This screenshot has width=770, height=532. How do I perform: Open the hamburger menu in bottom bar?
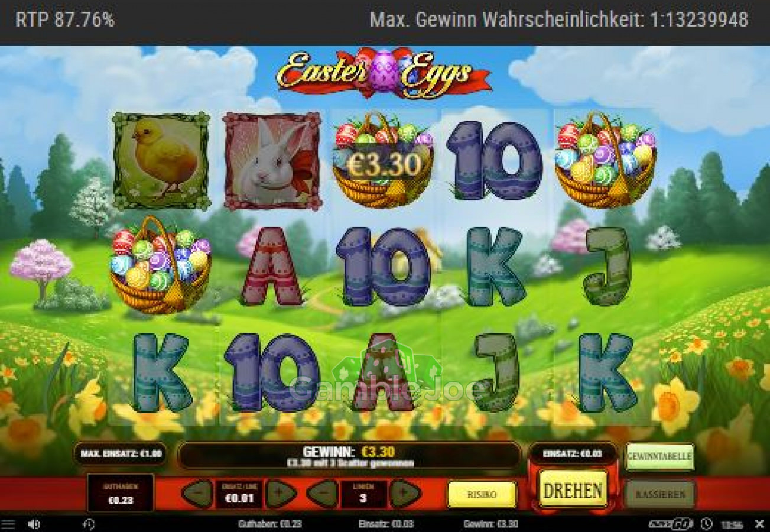point(8,524)
